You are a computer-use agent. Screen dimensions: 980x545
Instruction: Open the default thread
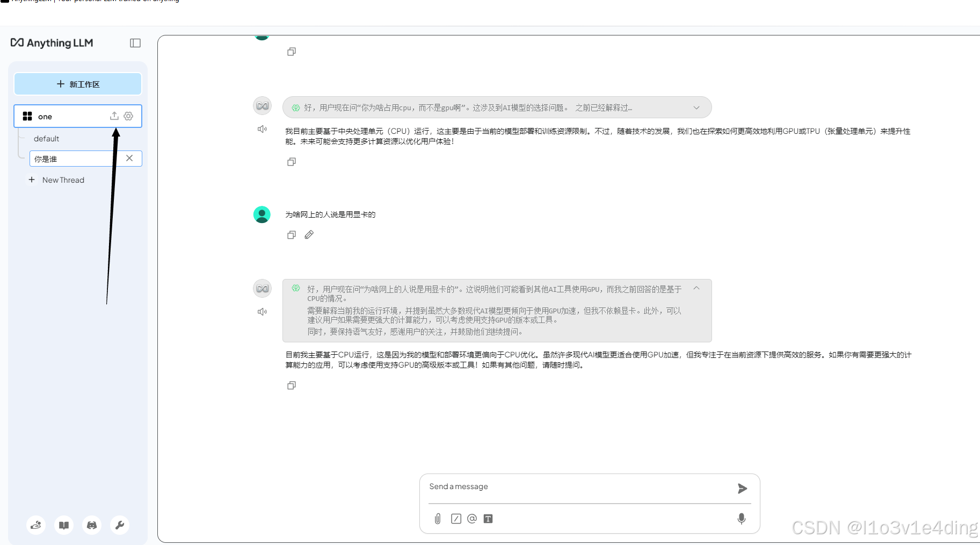click(x=46, y=139)
